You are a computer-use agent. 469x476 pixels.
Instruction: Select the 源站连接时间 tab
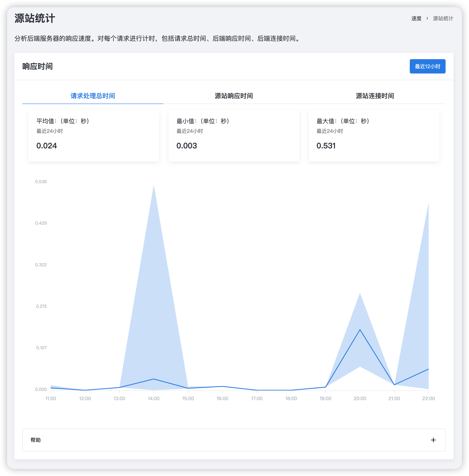point(375,96)
